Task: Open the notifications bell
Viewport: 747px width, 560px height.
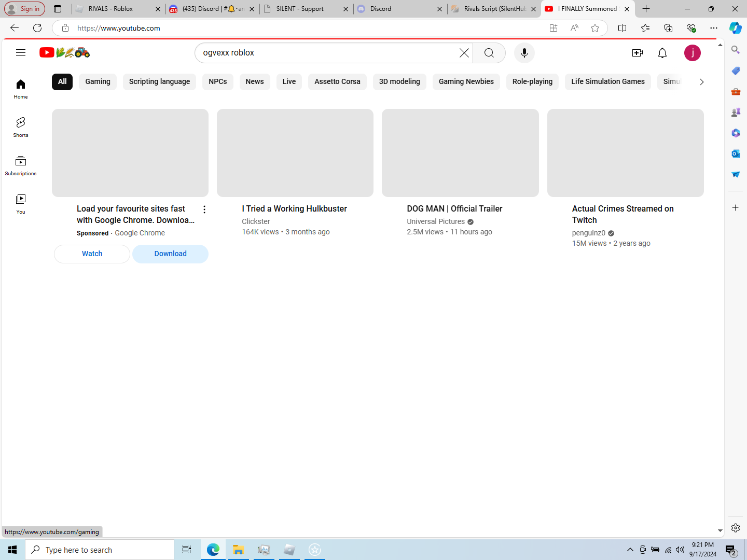Action: pyautogui.click(x=662, y=53)
